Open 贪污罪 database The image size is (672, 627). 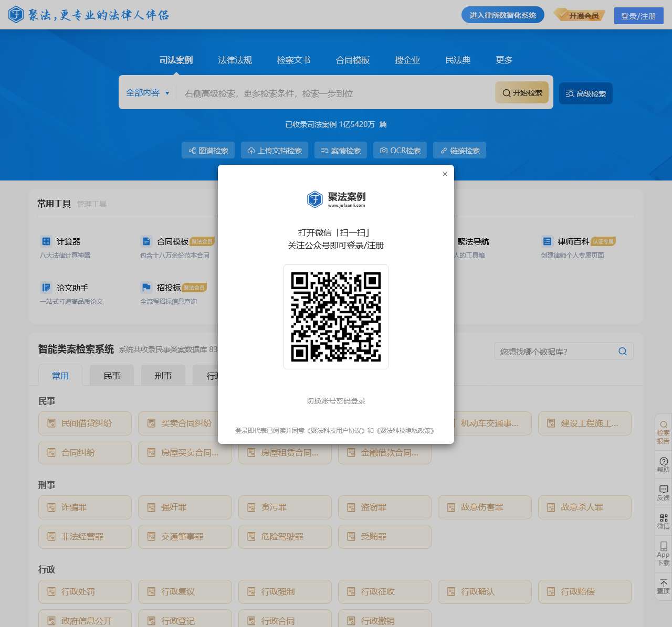(285, 507)
